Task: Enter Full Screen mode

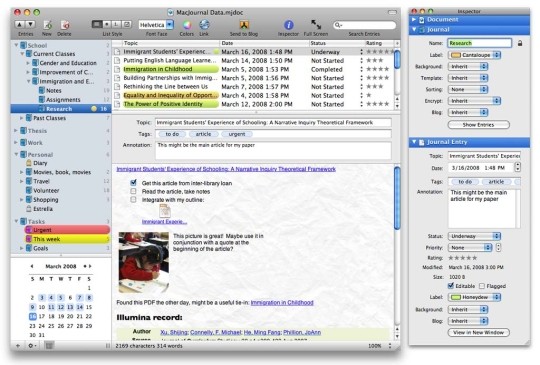Action: tap(316, 25)
